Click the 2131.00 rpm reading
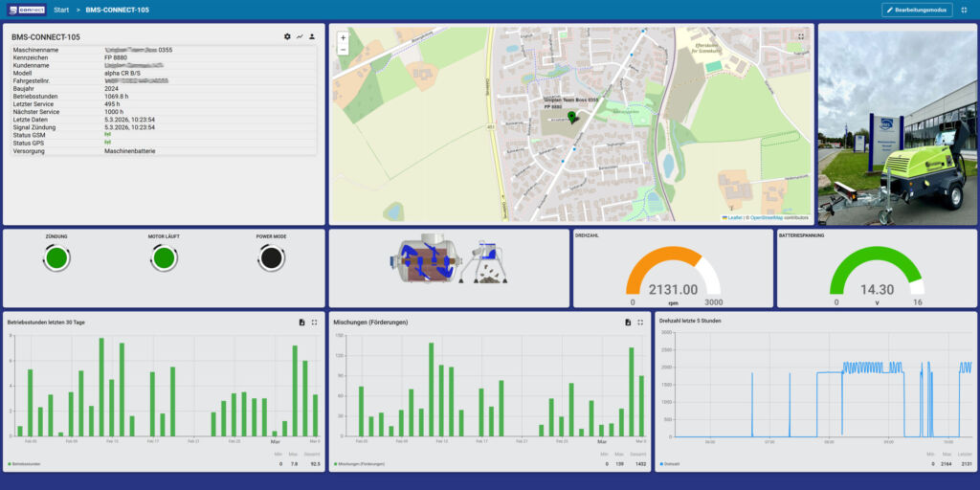The width and height of the screenshot is (980, 490). 673,289
